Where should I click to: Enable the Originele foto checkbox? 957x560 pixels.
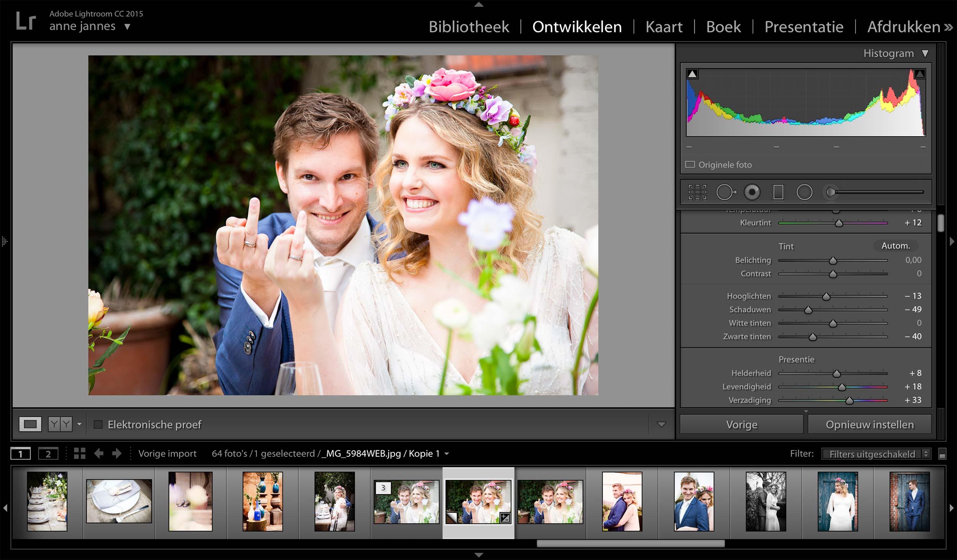[x=690, y=165]
